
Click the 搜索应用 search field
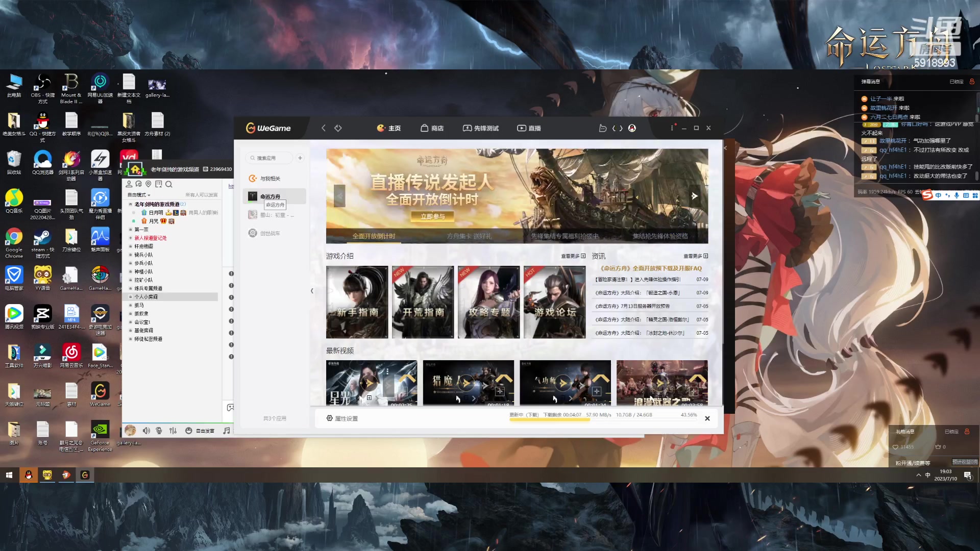[x=269, y=158]
